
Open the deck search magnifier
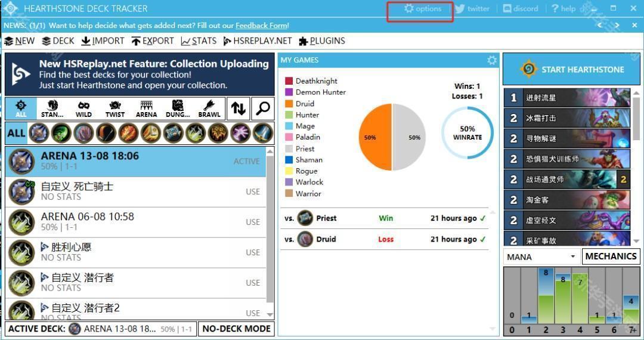262,108
